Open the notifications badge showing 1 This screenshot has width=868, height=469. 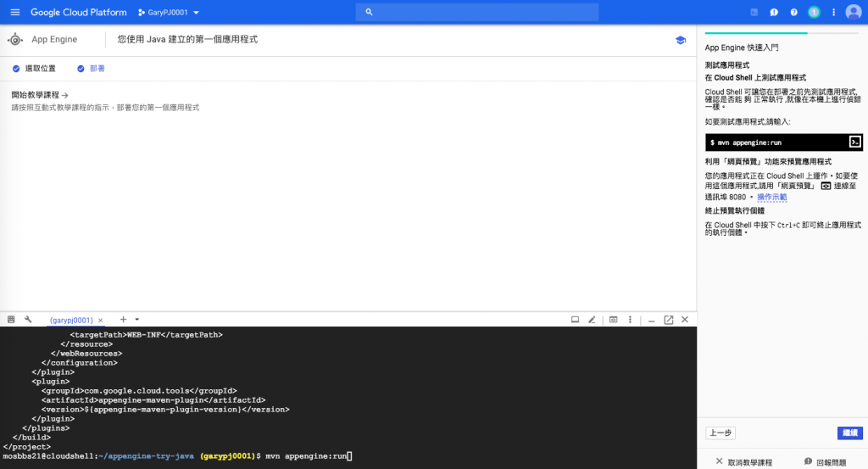tap(814, 12)
